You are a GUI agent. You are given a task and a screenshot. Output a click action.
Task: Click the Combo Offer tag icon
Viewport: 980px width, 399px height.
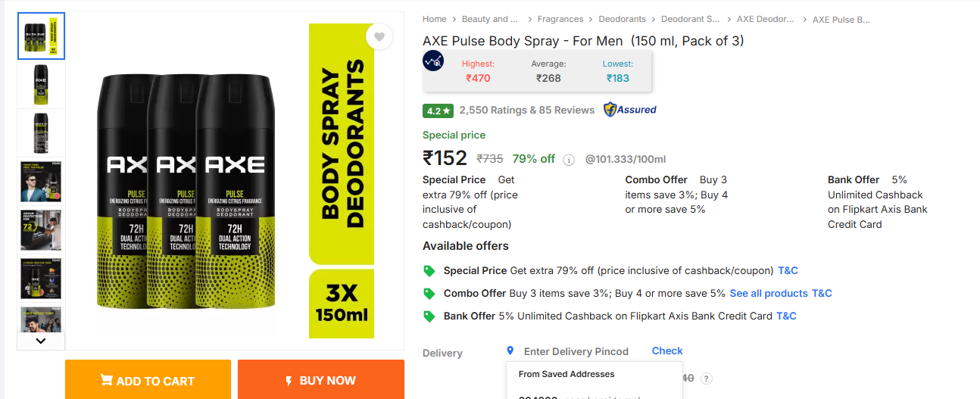tap(429, 294)
